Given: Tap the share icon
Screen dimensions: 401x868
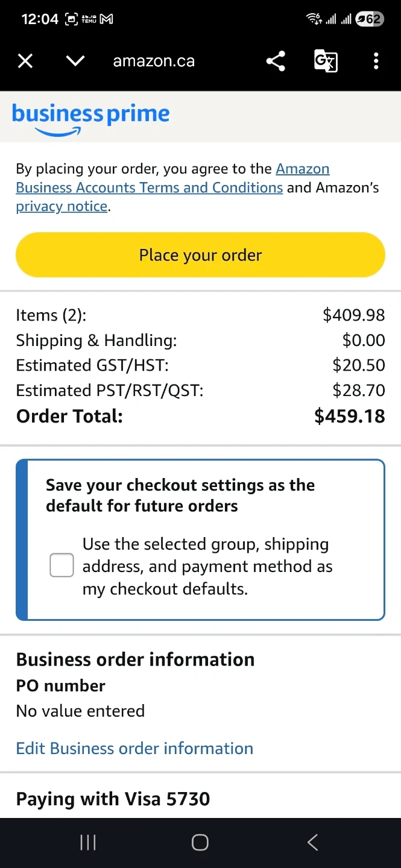Looking at the screenshot, I should (276, 61).
